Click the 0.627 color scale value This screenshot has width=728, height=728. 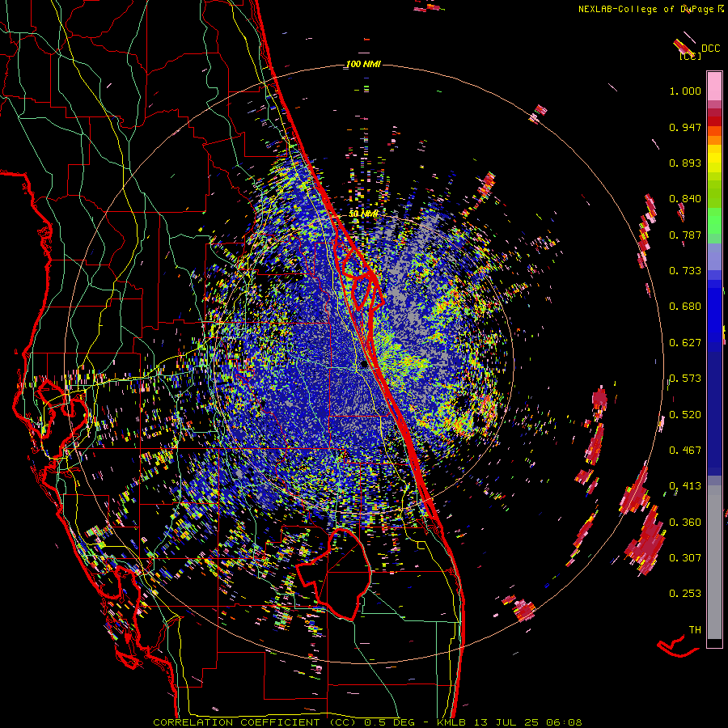tap(685, 343)
